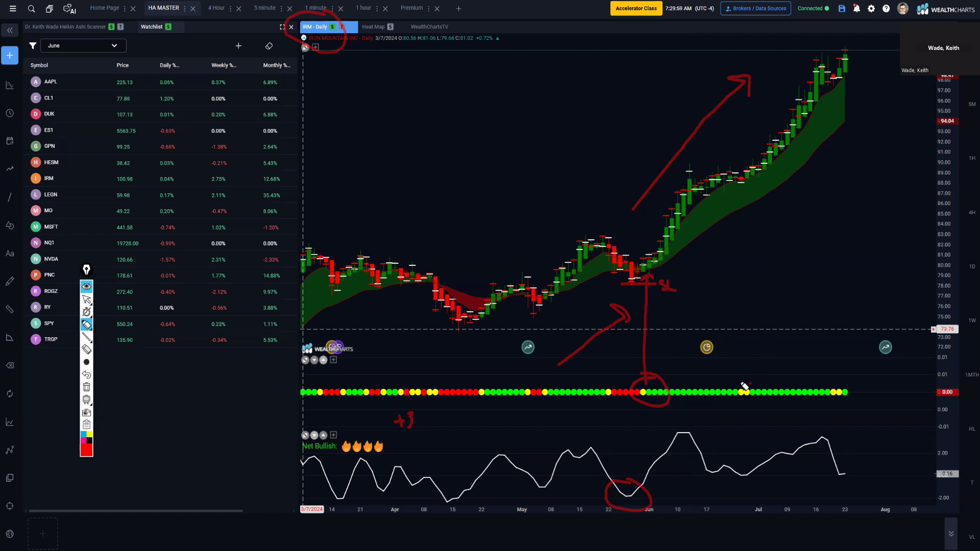Select the arrow pointer tool in drawing palette
Screen dimensions: 980x551
[x=86, y=299]
